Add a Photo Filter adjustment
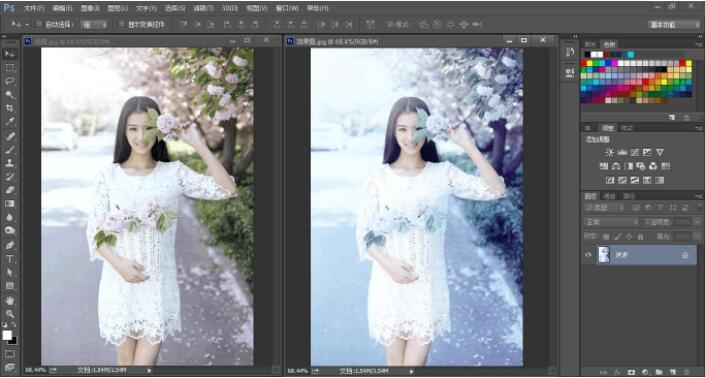 tap(641, 166)
